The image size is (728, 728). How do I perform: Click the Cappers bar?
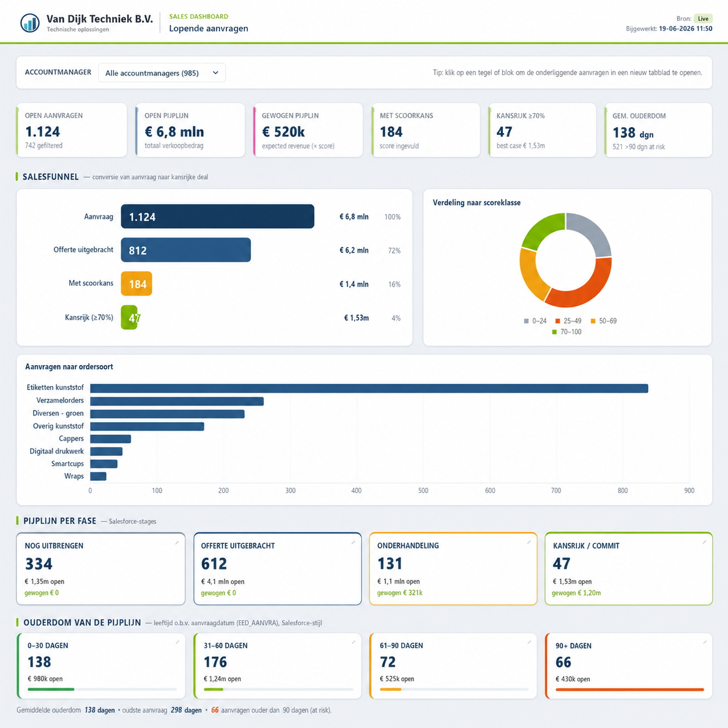click(110, 439)
